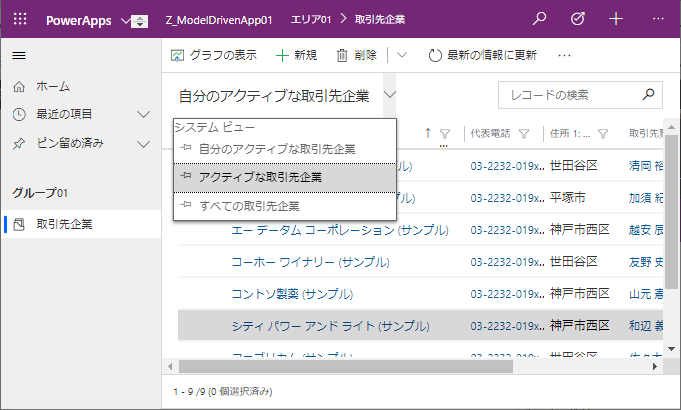Open command bar ellipsis overflow

click(x=564, y=56)
